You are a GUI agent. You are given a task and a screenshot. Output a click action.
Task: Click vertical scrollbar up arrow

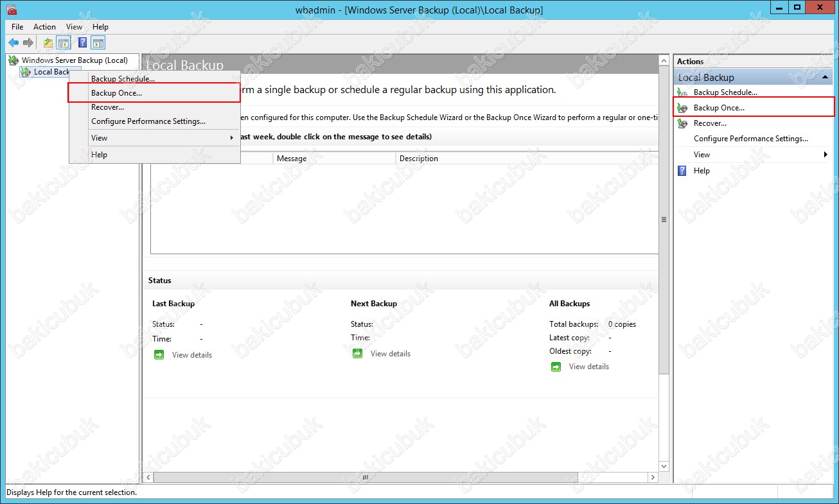pos(664,61)
